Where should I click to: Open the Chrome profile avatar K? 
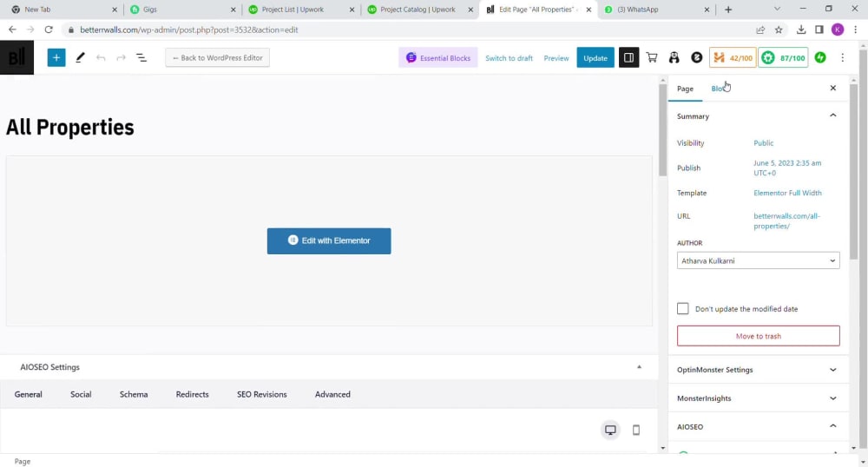tap(838, 30)
